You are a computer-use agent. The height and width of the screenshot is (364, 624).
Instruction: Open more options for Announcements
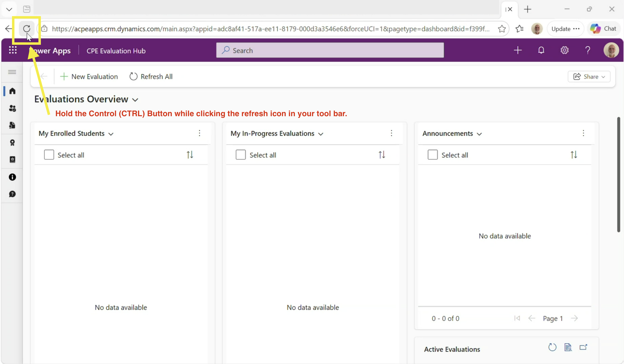pyautogui.click(x=583, y=133)
